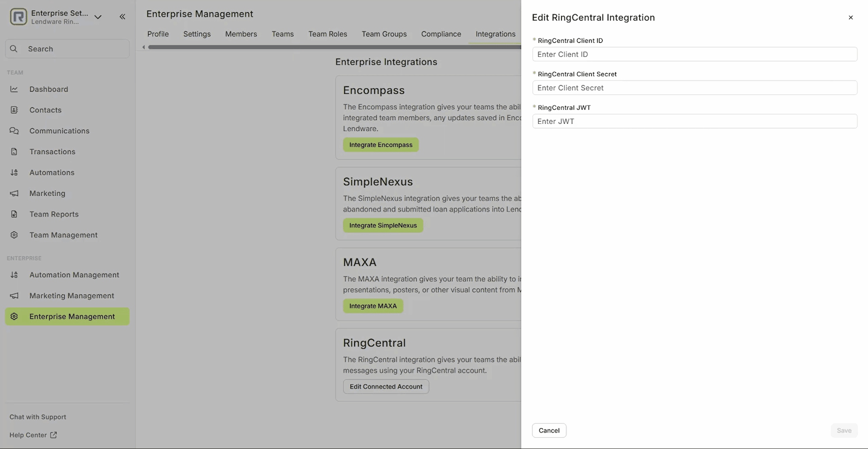Navigate to Team Management
The width and height of the screenshot is (868, 449).
pyautogui.click(x=67, y=235)
